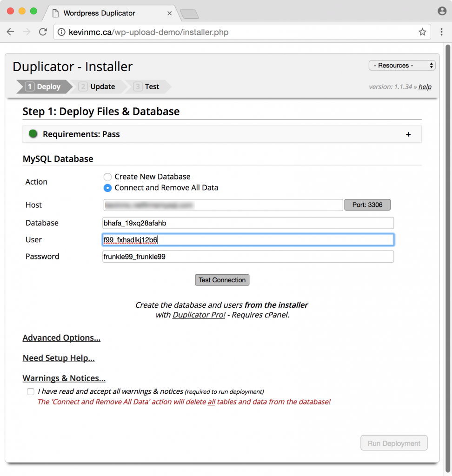
Task: Open the Resources dropdown
Action: click(x=402, y=66)
